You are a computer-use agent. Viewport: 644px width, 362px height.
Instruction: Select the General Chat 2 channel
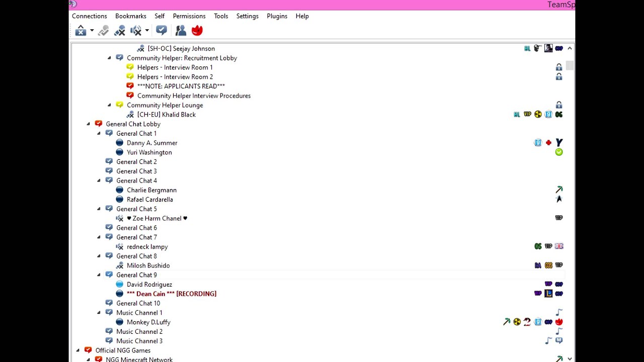[136, 162]
